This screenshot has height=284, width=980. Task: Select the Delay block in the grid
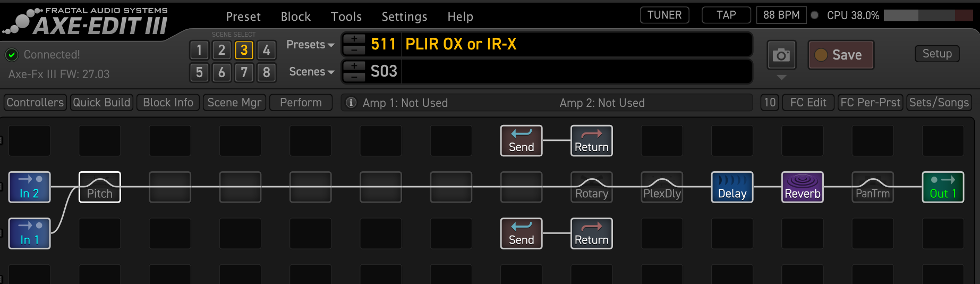(732, 187)
